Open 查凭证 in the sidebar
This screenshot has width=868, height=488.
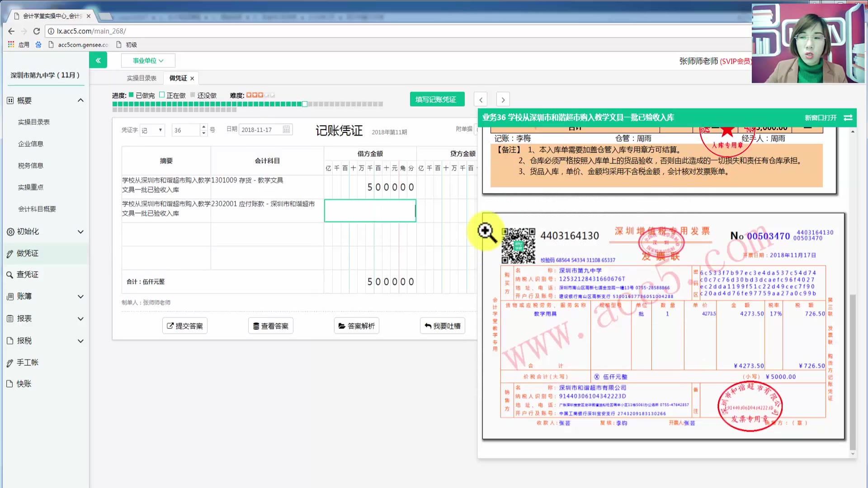tap(28, 275)
